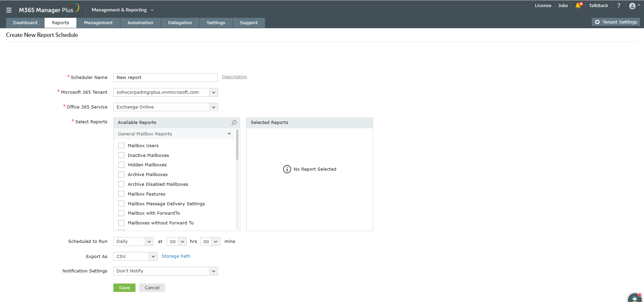The image size is (644, 302).
Task: Open Tenant Settings
Action: (616, 22)
